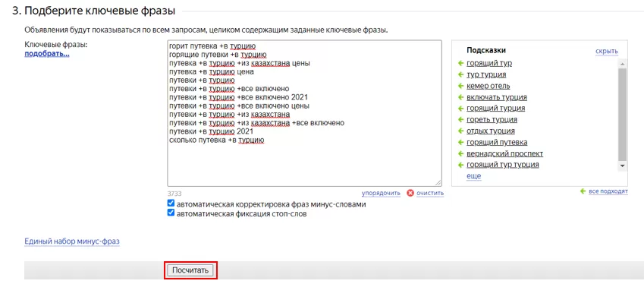This screenshot has width=644, height=284.
Task: Toggle 'автоматическая фиксация стоп-слов' checkbox
Action: 171,213
